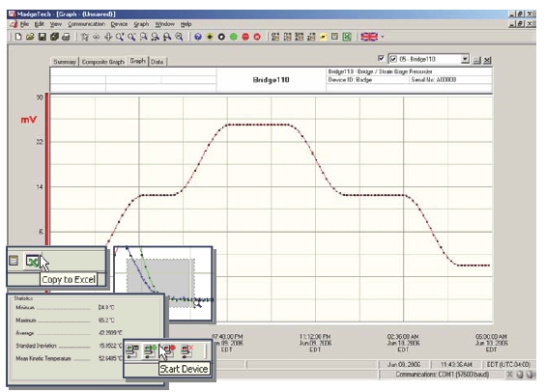The width and height of the screenshot is (545, 392).
Task: Click the 05:00:00 AM time axis label
Action: (x=491, y=343)
